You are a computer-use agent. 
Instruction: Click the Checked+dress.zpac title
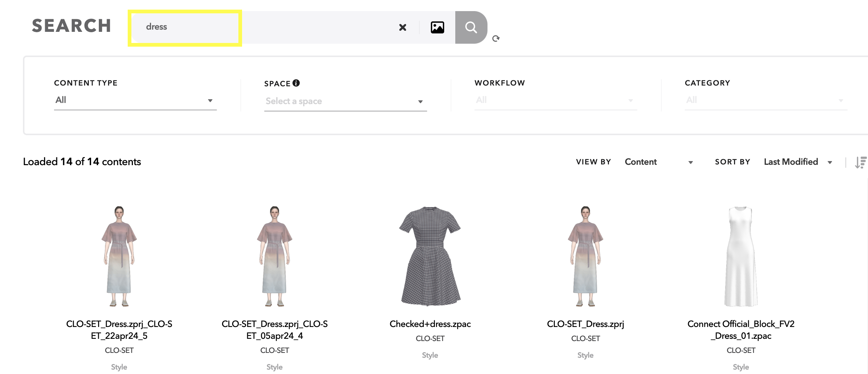(x=430, y=324)
